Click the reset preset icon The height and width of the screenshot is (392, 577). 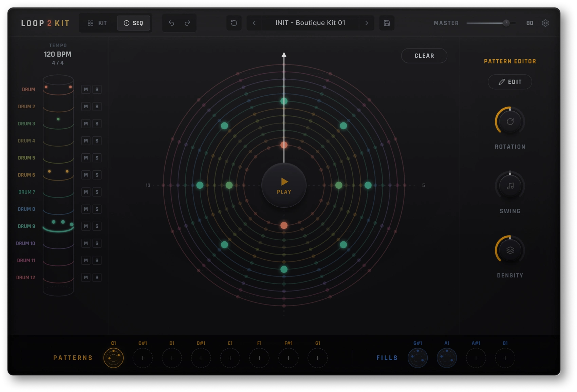[234, 23]
